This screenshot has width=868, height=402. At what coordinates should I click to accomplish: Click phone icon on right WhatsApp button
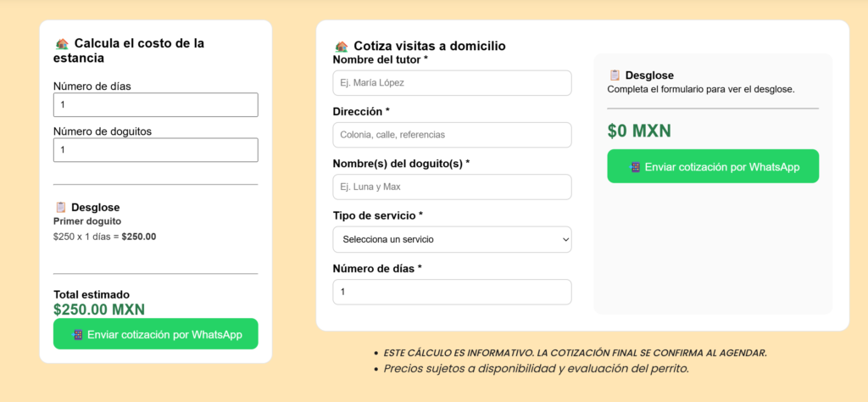click(636, 167)
